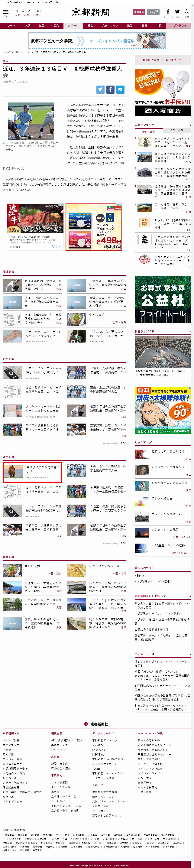Open the hamburger menu icon
Screen dimensions: 194x868
tap(5, 12)
